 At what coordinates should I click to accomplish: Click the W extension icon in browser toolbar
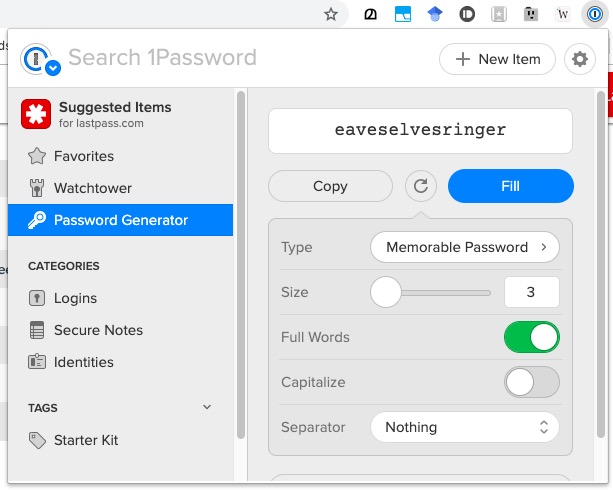click(562, 14)
